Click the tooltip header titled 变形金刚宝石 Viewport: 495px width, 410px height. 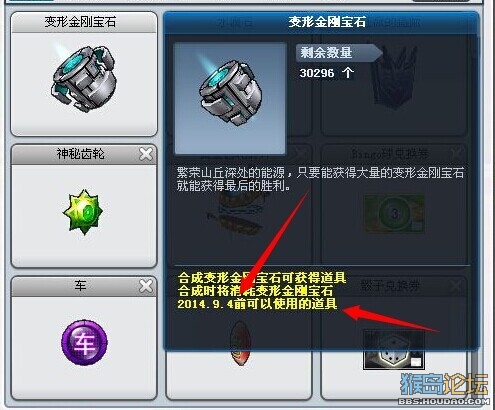[x=321, y=22]
